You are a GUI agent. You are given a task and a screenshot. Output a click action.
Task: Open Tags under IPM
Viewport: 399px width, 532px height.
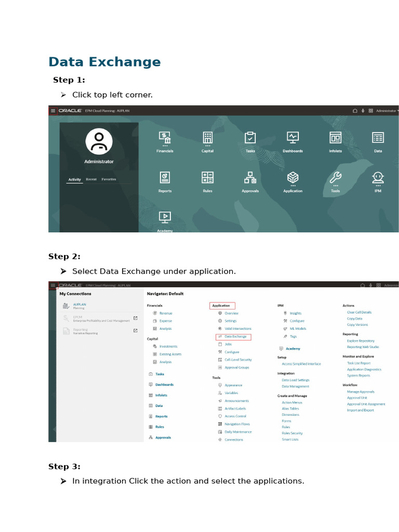(x=294, y=337)
